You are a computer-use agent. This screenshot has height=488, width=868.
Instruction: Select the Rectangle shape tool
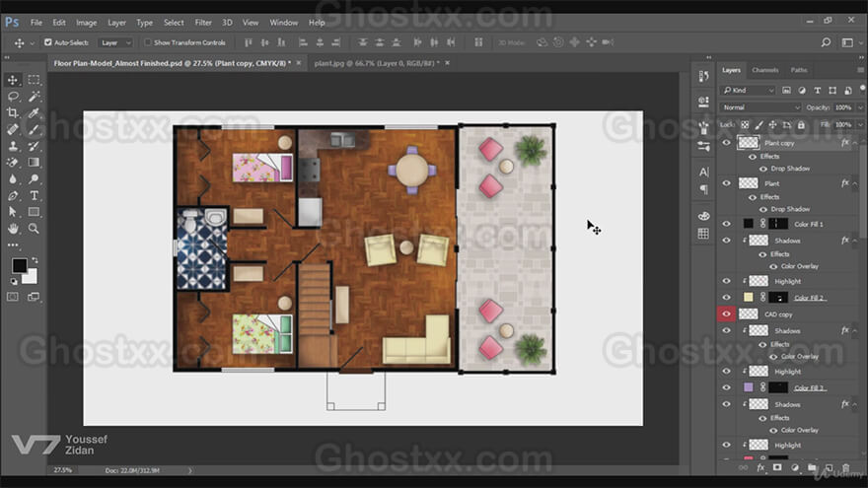34,212
